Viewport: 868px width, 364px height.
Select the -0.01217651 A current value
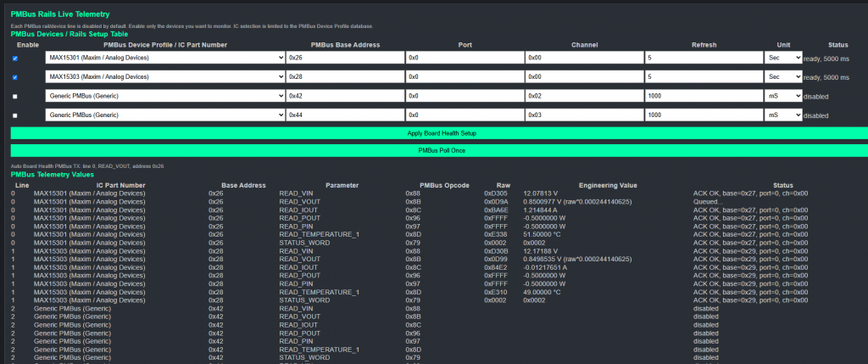pyautogui.click(x=545, y=267)
